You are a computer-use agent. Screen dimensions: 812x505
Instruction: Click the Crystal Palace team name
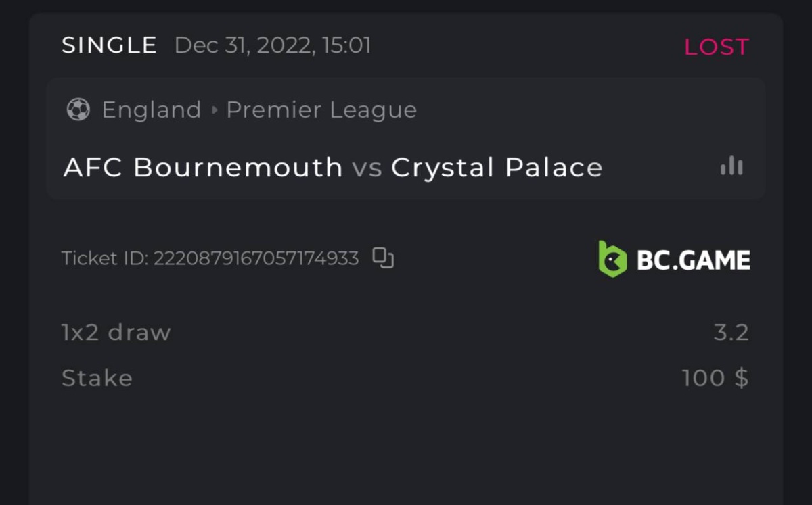(497, 167)
